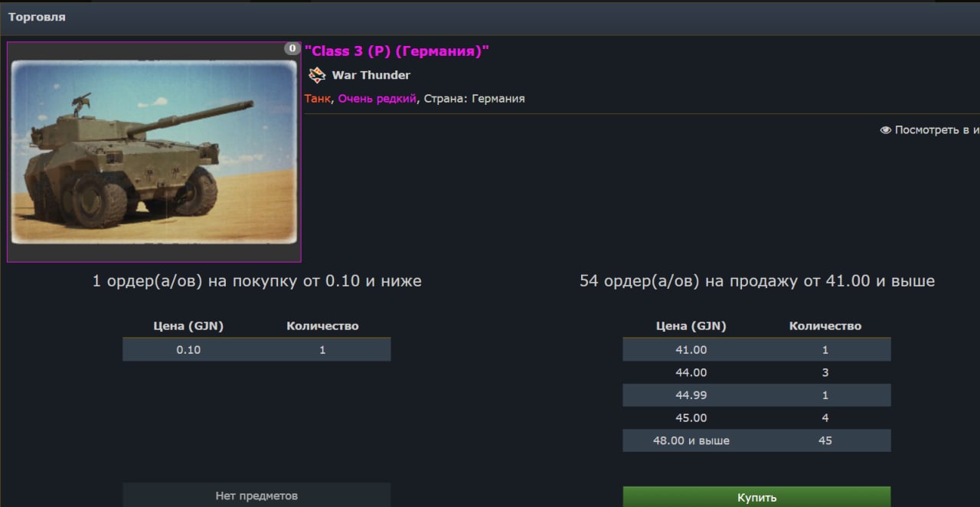Select the 44.99 sell order row
Image resolution: width=980 pixels, height=507 pixels.
tap(756, 395)
